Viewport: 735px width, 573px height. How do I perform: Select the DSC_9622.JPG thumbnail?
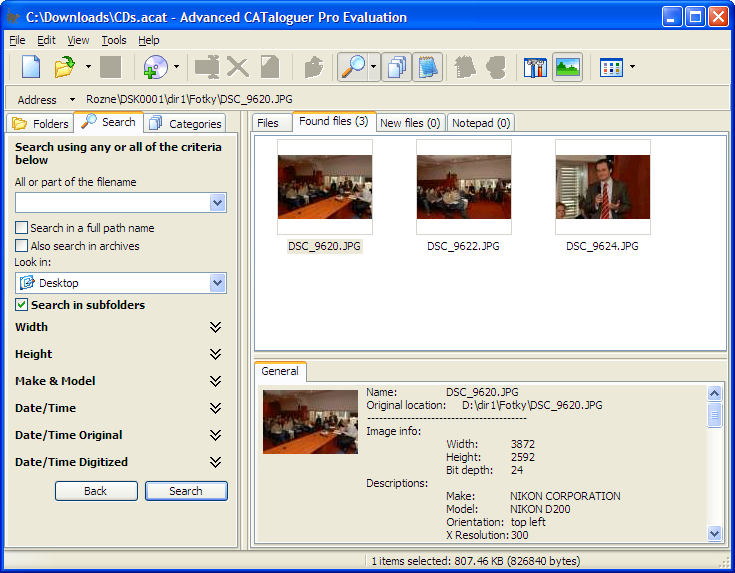pos(464,187)
